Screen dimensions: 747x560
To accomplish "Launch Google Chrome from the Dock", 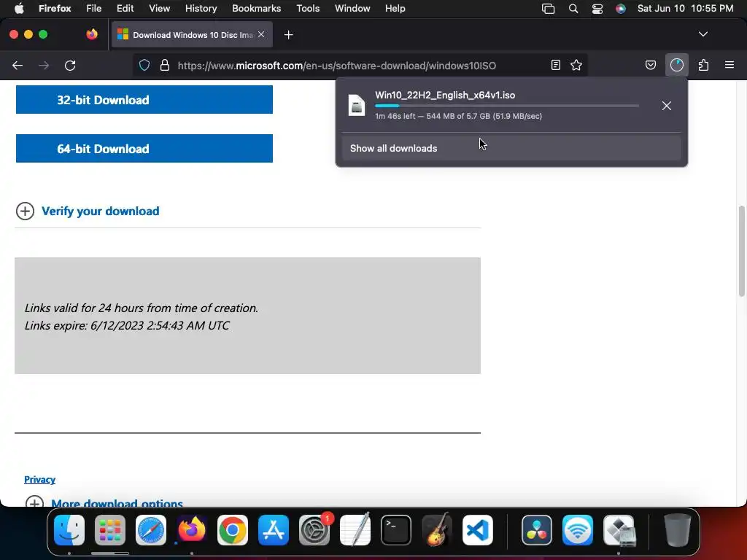I will click(x=233, y=530).
